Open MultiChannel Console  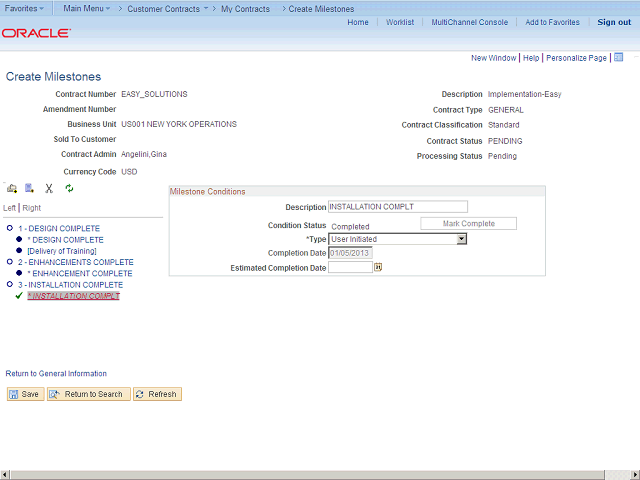click(470, 22)
